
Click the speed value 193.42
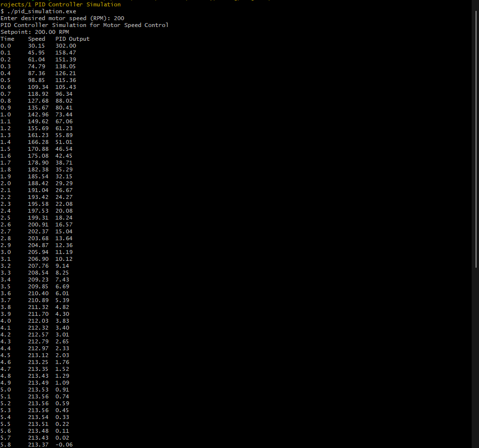click(38, 197)
